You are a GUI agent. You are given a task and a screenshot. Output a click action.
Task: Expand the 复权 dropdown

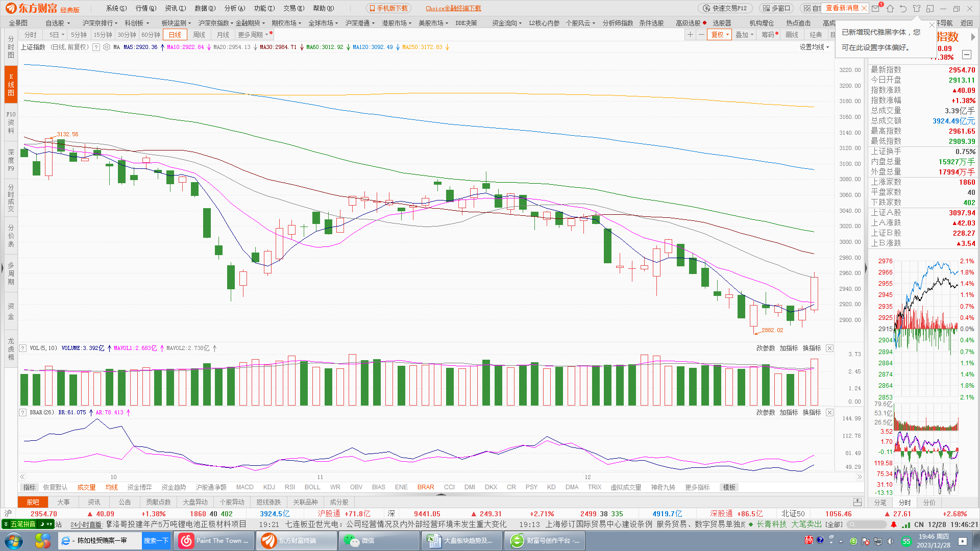click(x=720, y=35)
